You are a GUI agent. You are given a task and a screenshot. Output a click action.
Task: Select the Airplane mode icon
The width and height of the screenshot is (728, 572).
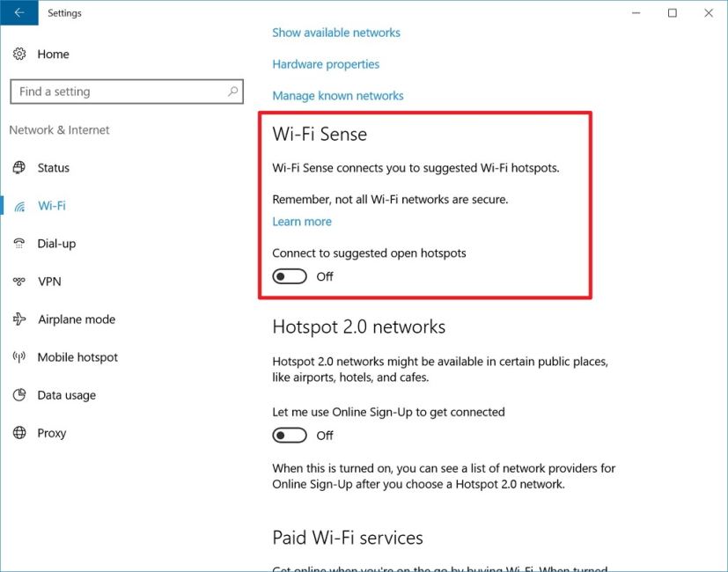[x=19, y=319]
